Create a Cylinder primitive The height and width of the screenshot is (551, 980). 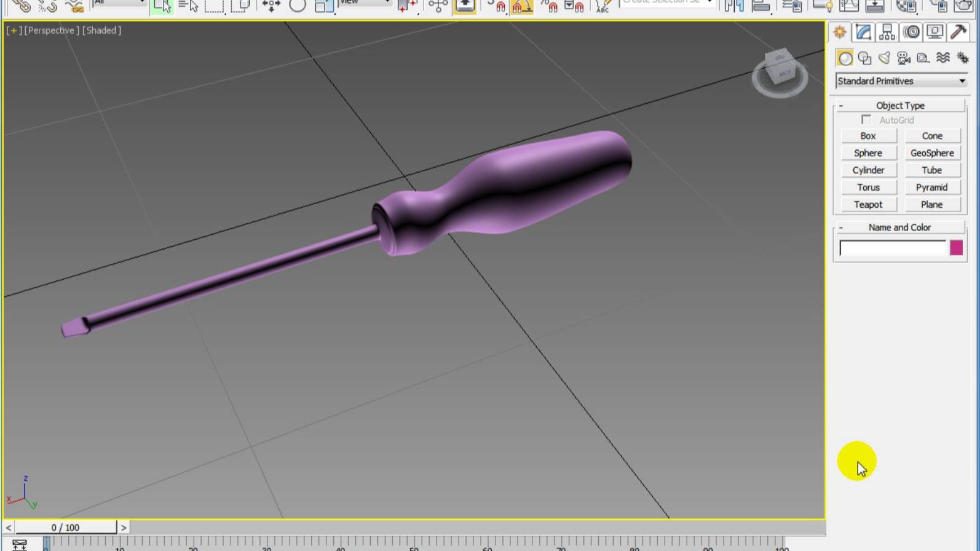coord(868,170)
